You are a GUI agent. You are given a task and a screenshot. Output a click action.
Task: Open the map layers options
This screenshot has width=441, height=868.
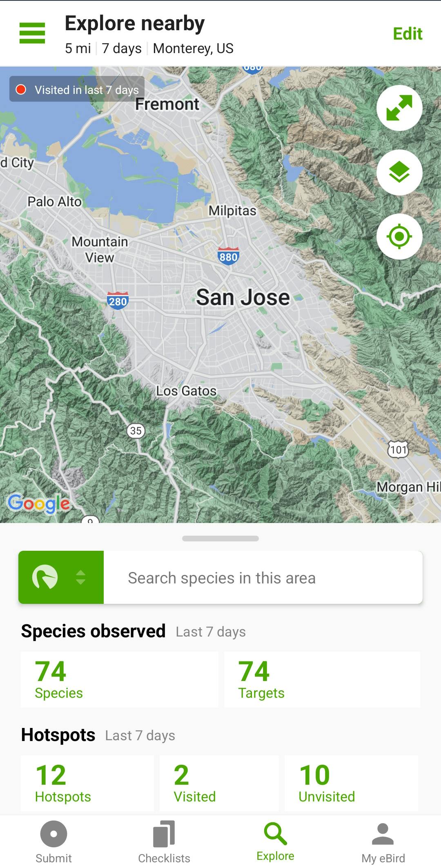coord(399,172)
